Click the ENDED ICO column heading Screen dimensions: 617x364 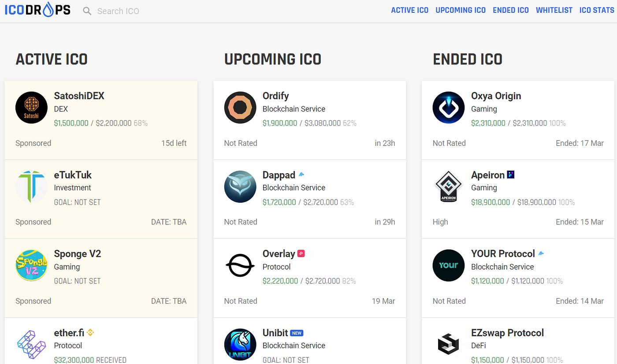pyautogui.click(x=468, y=59)
